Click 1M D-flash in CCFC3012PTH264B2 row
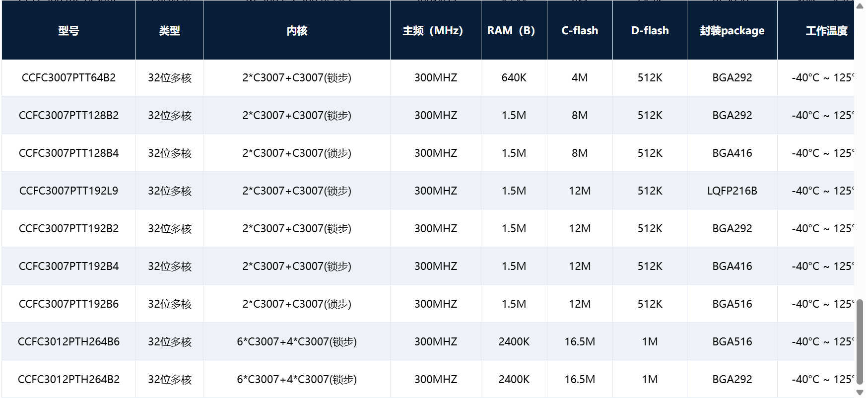 650,380
